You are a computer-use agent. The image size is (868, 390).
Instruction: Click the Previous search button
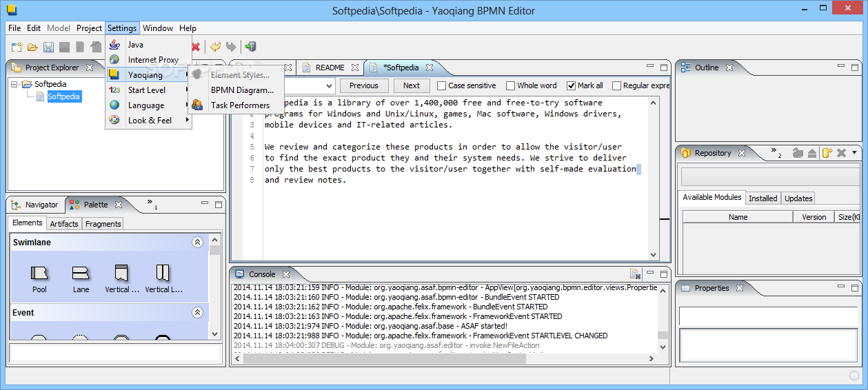click(363, 85)
